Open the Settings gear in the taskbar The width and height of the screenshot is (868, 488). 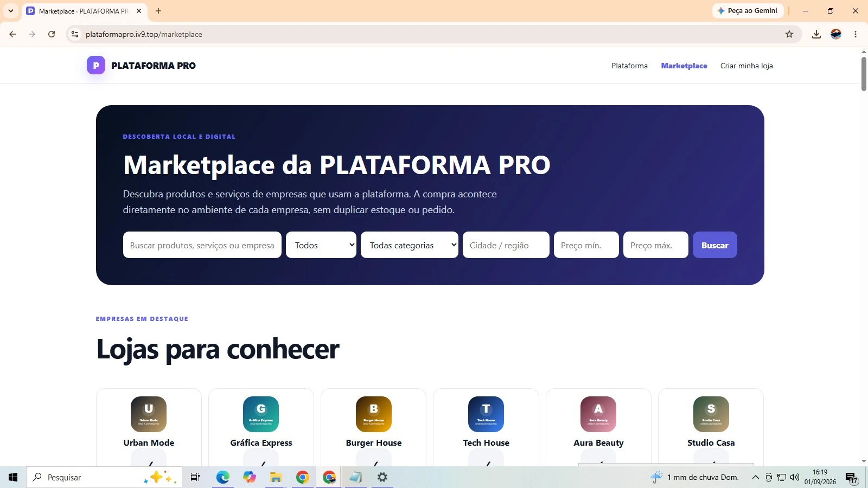pos(382,477)
